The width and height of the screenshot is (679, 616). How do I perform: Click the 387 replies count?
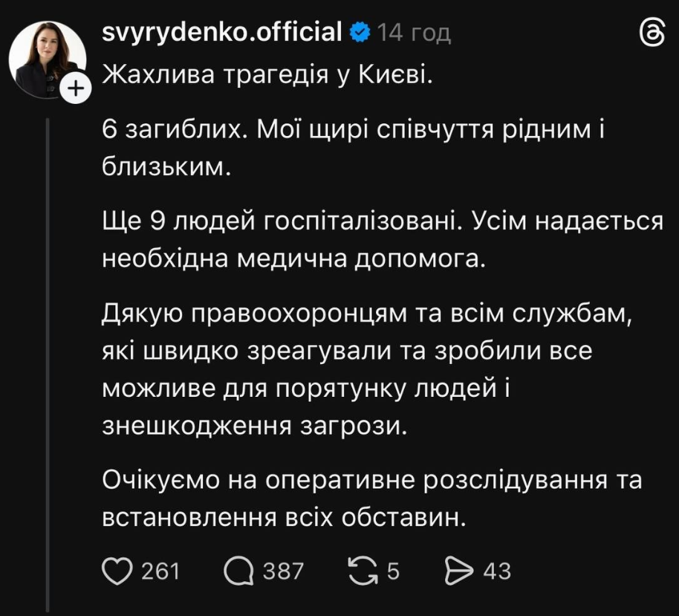pos(284,571)
